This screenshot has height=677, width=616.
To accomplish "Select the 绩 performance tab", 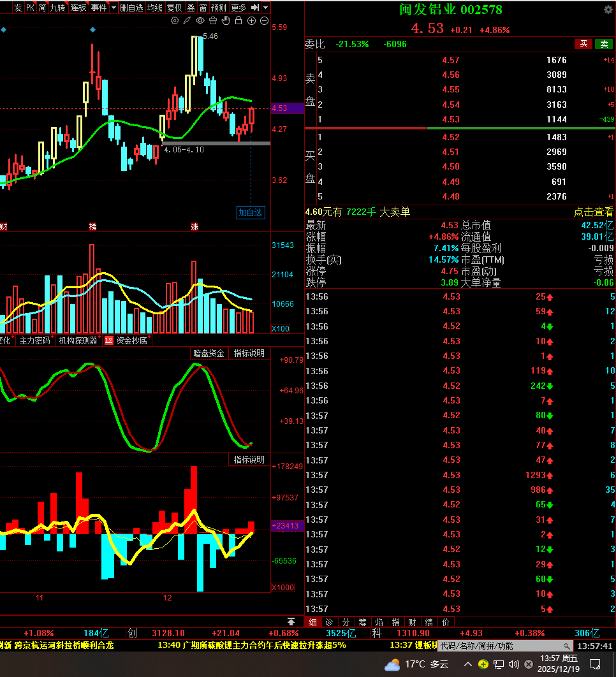I will point(429,622).
